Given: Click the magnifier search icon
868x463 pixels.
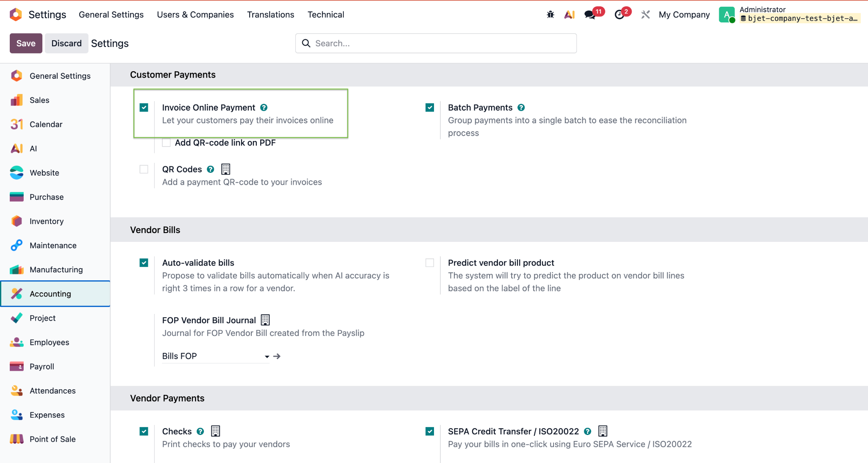Looking at the screenshot, I should pos(306,43).
